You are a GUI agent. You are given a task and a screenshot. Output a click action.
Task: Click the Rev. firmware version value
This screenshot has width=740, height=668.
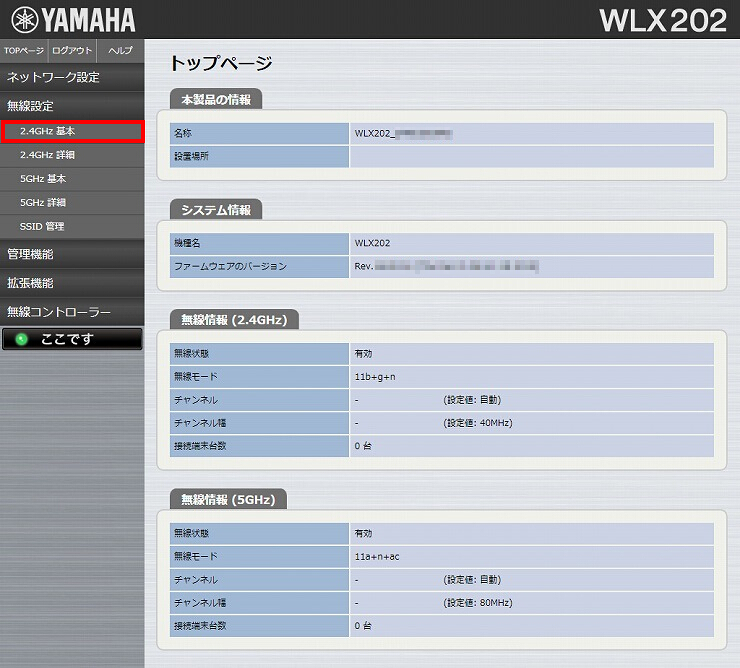tap(446, 266)
